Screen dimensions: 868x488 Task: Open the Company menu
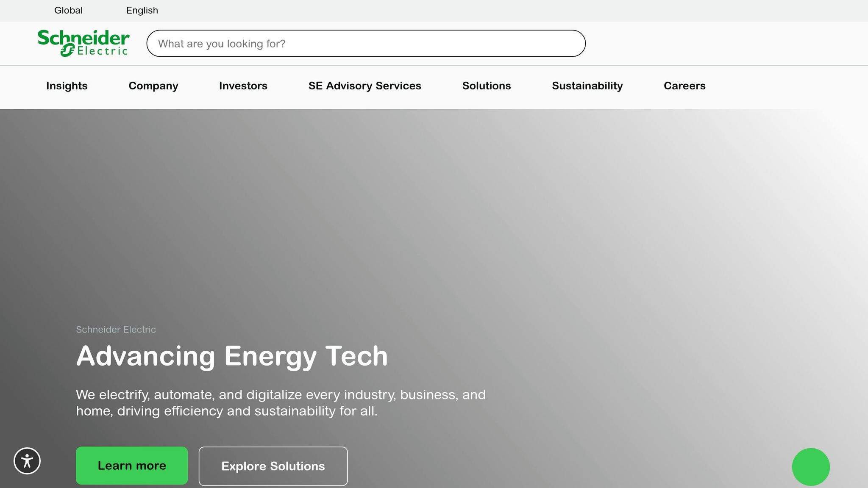[x=153, y=86]
